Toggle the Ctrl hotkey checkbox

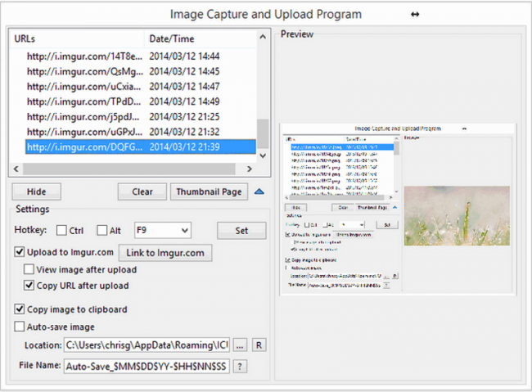coord(61,231)
